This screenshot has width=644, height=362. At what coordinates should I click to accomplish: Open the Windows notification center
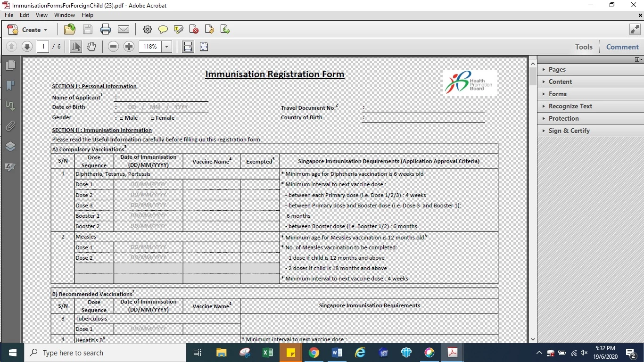coord(631,353)
